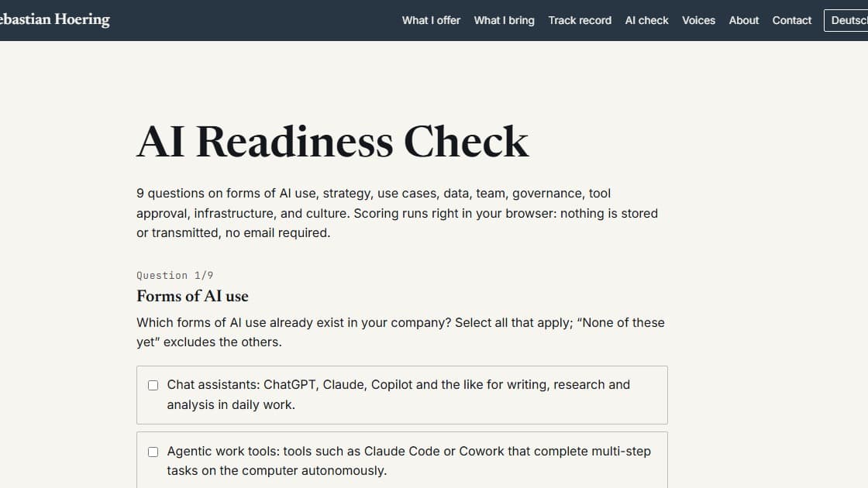Go to the About section
868x488 pixels.
pos(743,20)
